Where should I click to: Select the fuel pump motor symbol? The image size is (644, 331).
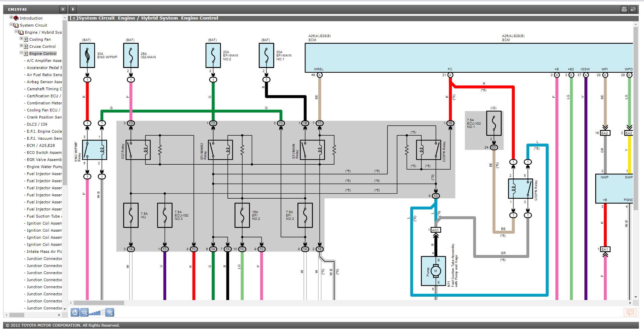tap(435, 271)
